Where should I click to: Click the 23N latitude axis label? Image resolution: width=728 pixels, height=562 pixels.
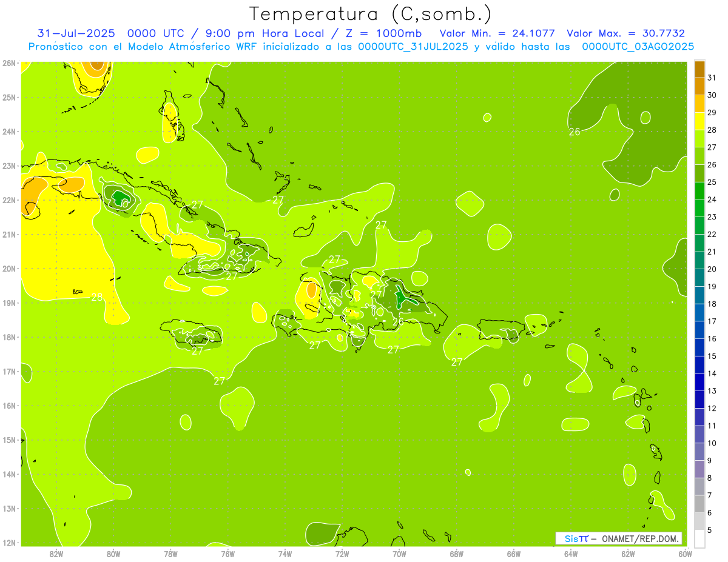point(10,166)
